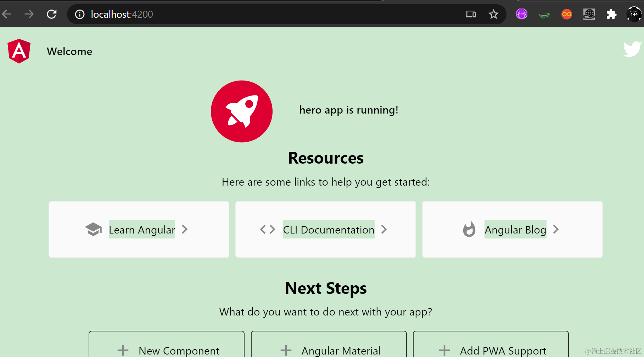This screenshot has height=357, width=644.
Task: Click the chevron next to Learn Angular
Action: 185,229
